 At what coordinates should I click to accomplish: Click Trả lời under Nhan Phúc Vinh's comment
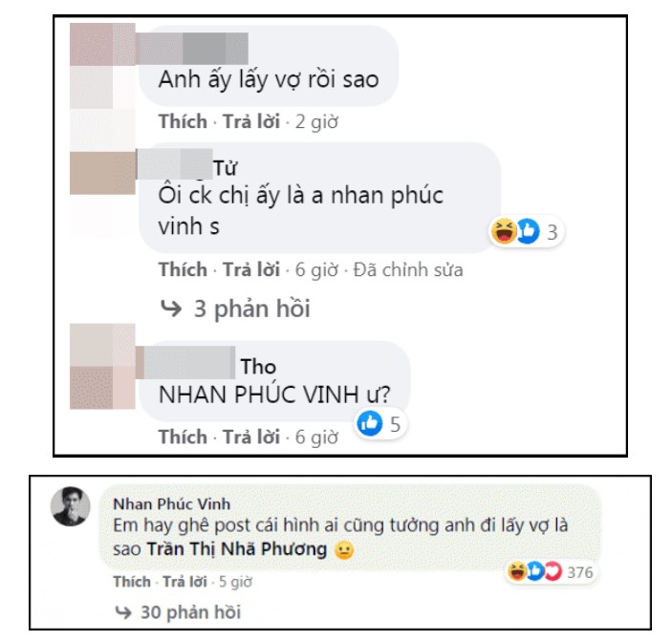tap(185, 582)
